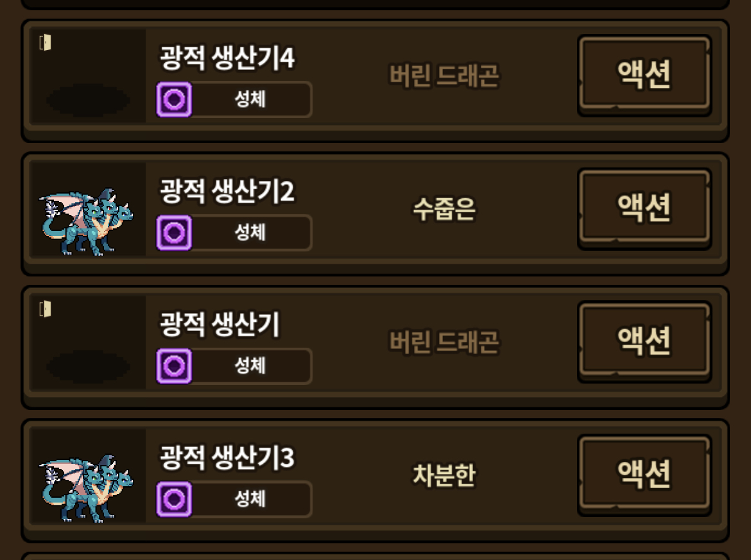The image size is (751, 560).
Task: Click the door icon in 광적 생산기 slot
Action: click(x=45, y=309)
